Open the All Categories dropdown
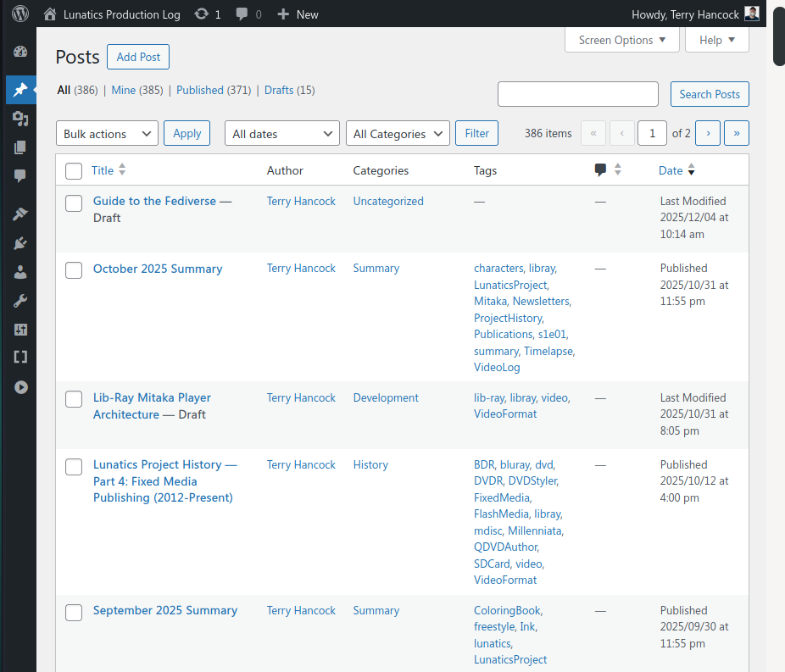 398,134
